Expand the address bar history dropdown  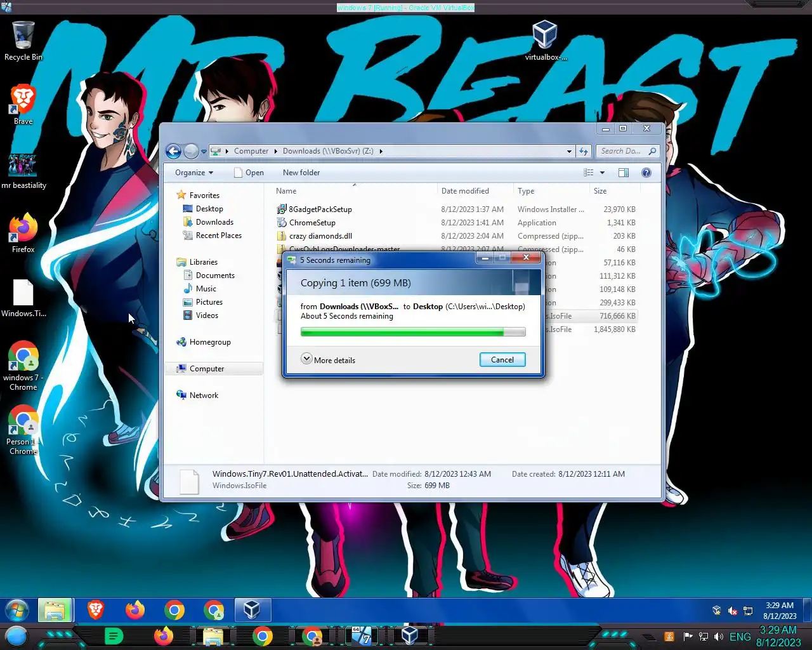569,151
